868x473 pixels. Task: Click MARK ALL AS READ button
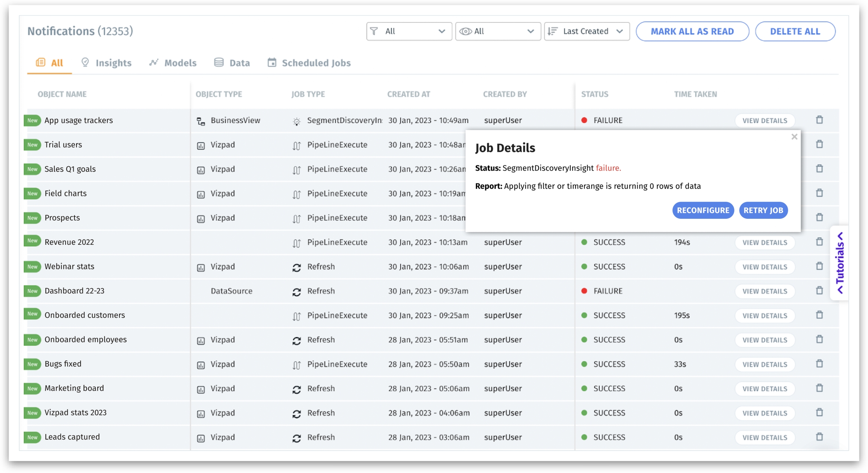692,31
